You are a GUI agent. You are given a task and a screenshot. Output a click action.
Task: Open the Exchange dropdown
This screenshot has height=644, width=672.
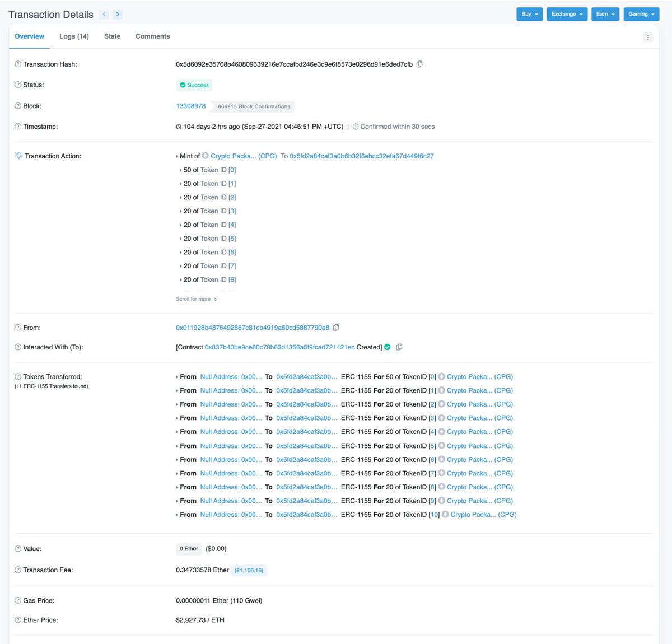pos(567,14)
